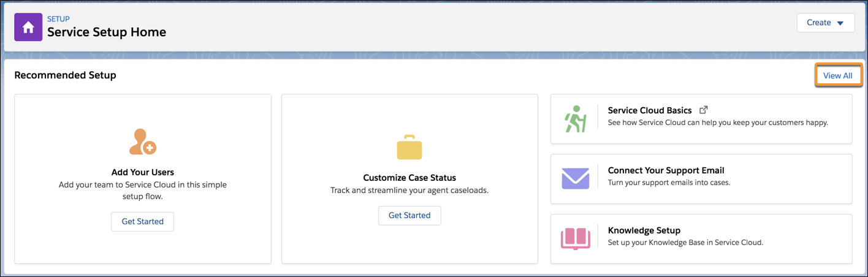This screenshot has width=868, height=277.
Task: Click the Knowledge Setup book icon
Action: (575, 239)
